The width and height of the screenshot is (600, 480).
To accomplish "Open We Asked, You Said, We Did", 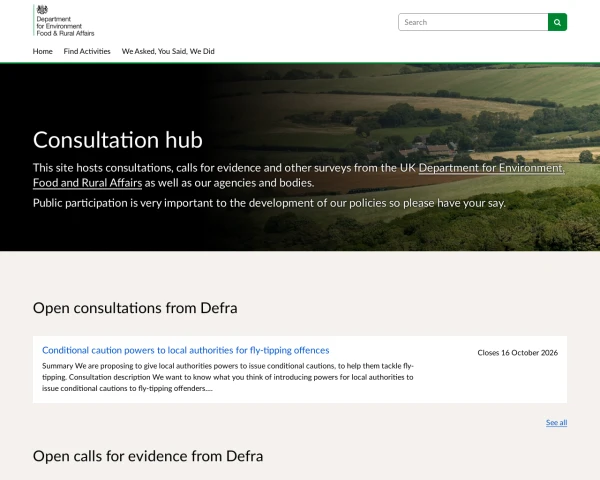I will coord(168,51).
